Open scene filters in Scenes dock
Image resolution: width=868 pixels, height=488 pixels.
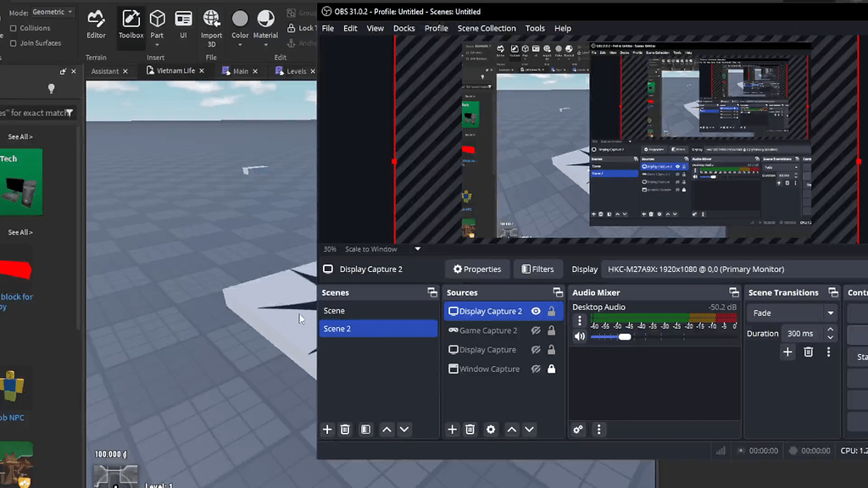365,430
